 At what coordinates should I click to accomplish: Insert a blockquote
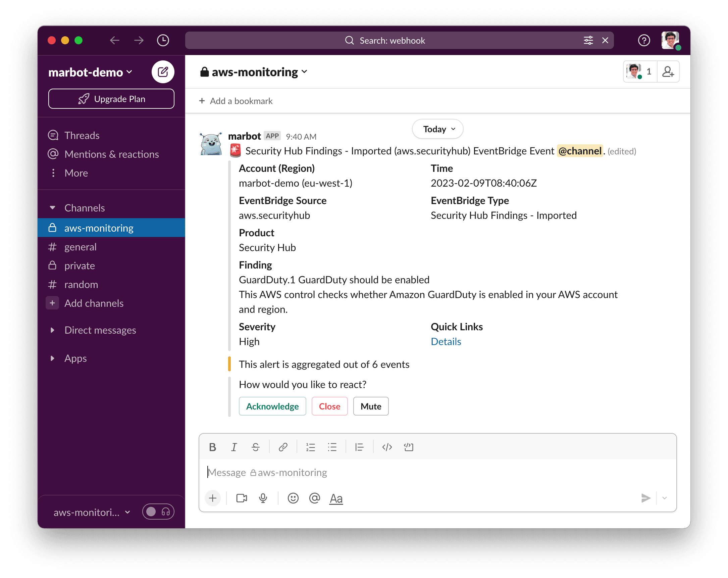click(x=359, y=447)
